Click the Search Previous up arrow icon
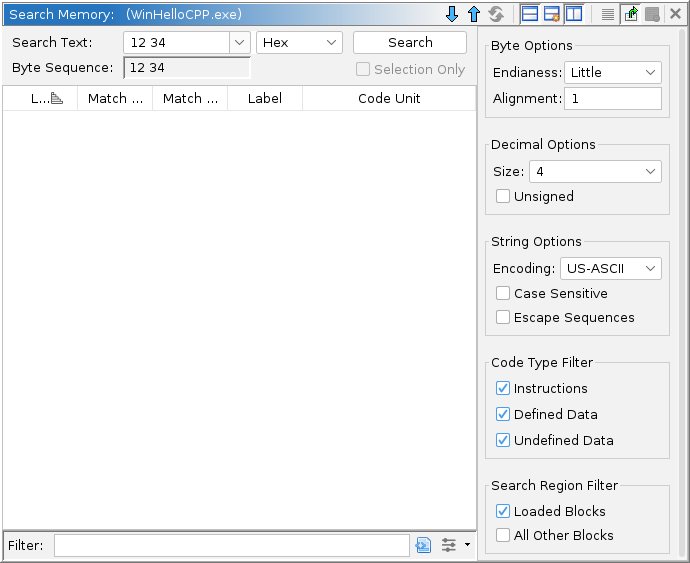Screen dimensions: 690x563 pyautogui.click(x=474, y=14)
